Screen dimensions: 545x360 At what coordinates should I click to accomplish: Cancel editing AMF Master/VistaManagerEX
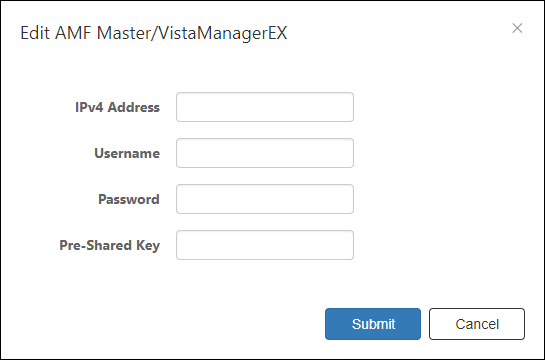coord(477,324)
